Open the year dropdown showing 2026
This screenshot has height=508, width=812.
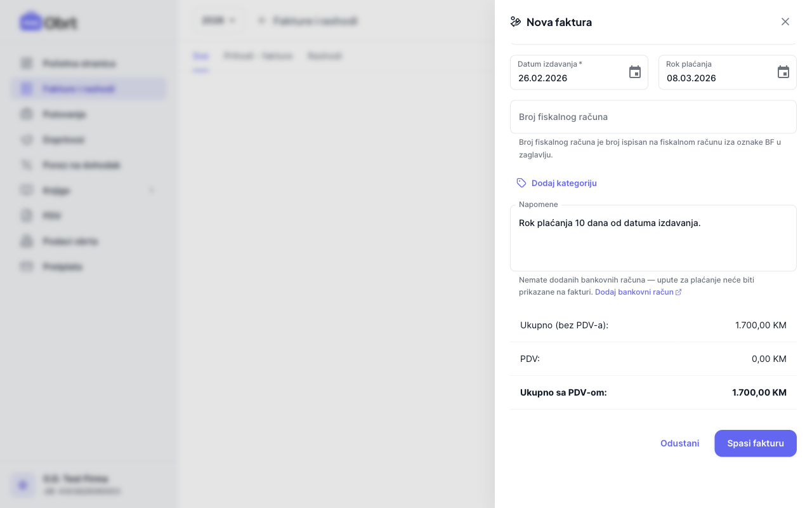tap(218, 21)
